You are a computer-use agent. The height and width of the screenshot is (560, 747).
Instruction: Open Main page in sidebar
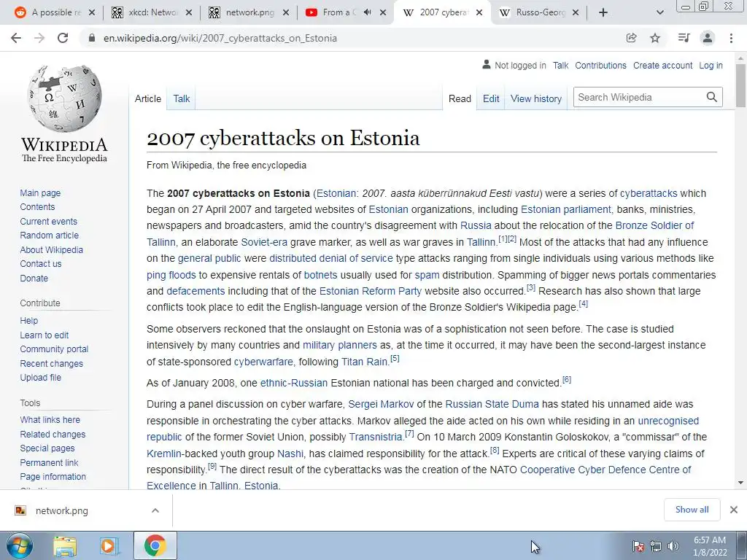41,192
